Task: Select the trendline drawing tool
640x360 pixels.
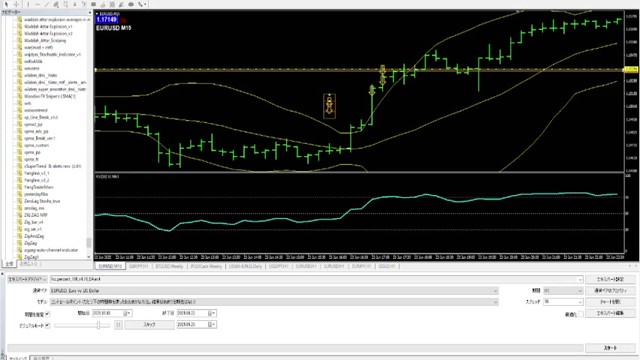Action: point(47,4)
